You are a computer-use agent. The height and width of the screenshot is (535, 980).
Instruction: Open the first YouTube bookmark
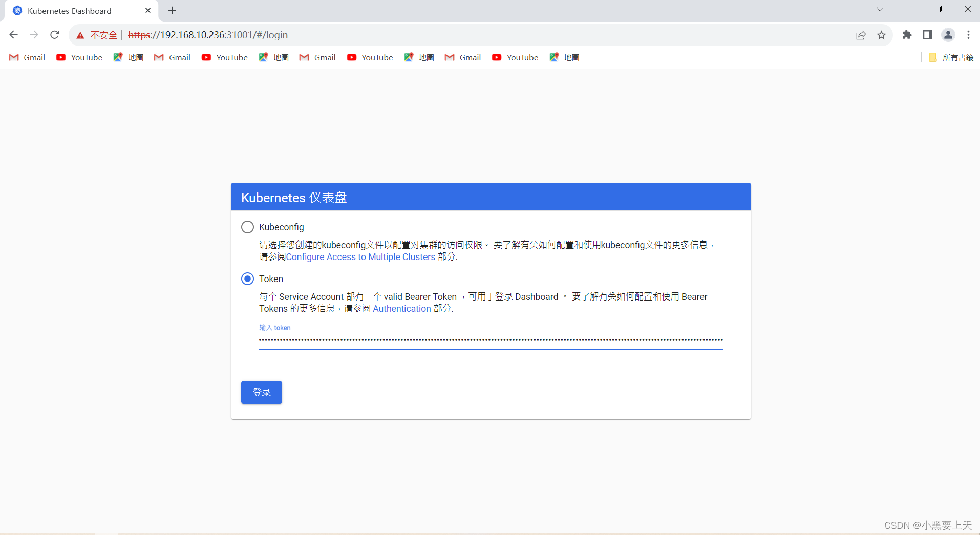click(79, 57)
